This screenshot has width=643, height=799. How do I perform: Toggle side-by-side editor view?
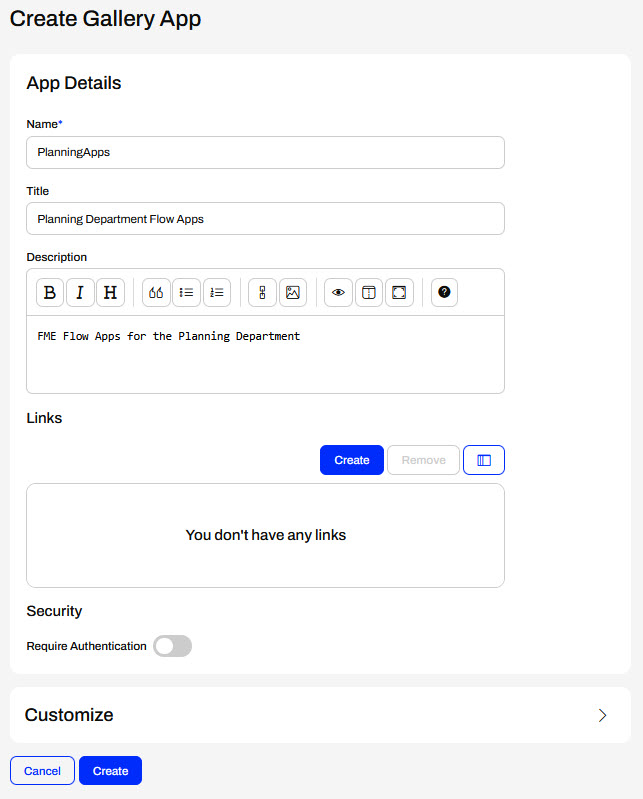tap(369, 292)
